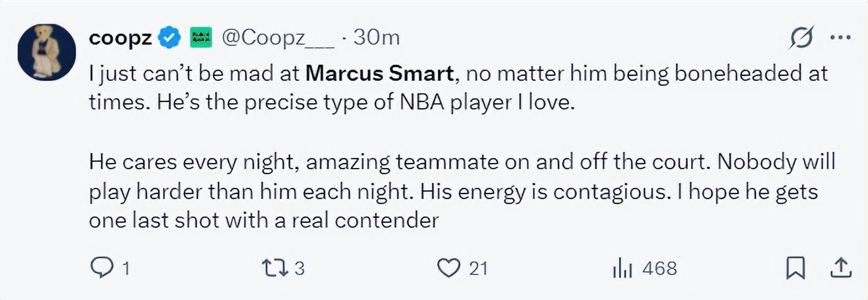
Task: Bookmark this tweet
Action: [x=795, y=268]
